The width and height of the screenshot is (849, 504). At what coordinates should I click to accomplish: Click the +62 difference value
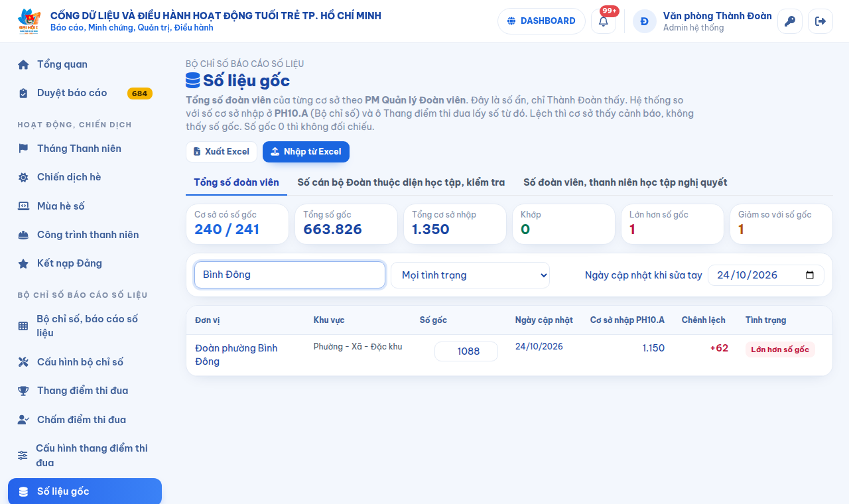719,348
